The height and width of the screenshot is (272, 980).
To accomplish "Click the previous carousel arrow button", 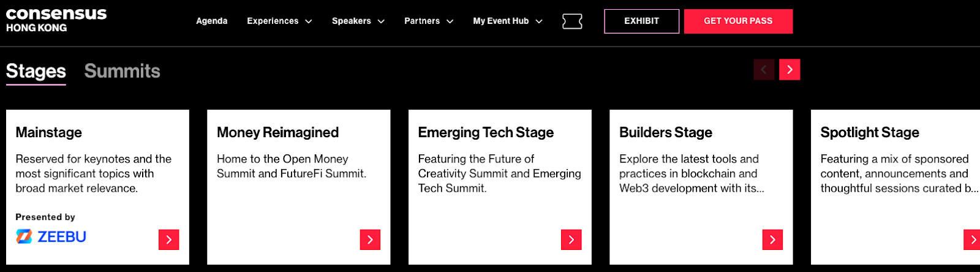I will pyautogui.click(x=764, y=70).
